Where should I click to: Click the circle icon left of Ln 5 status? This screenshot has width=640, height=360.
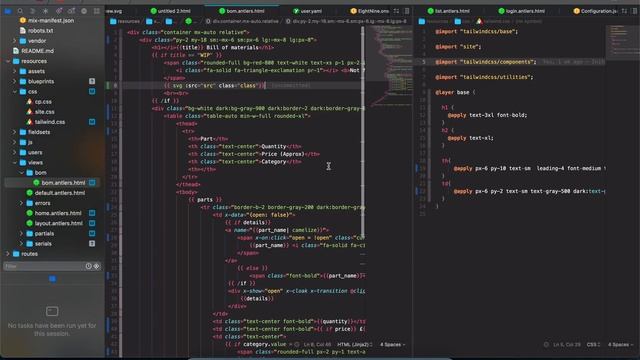pyautogui.click(x=546, y=344)
